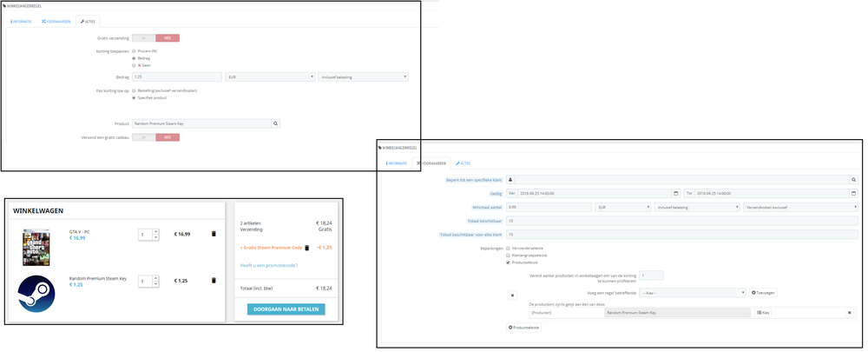Open Random Premium Steam Key link in cart
The height and width of the screenshot is (352, 868).
(98, 278)
